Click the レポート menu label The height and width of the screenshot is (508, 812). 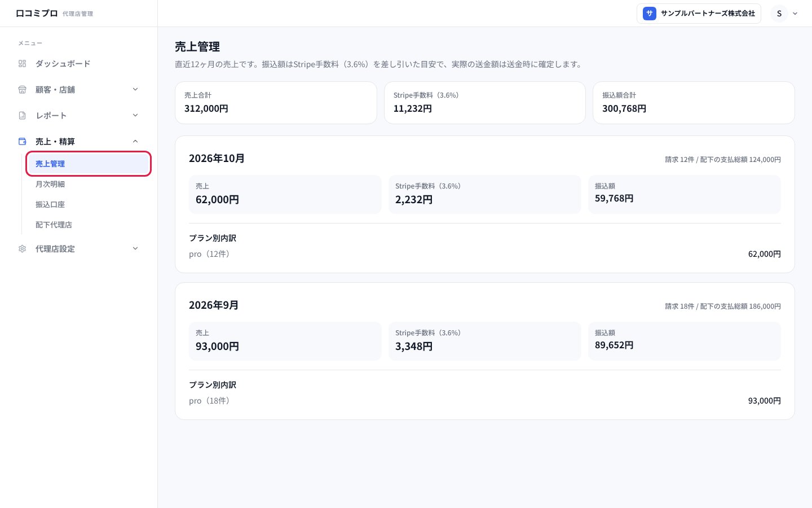(51, 116)
